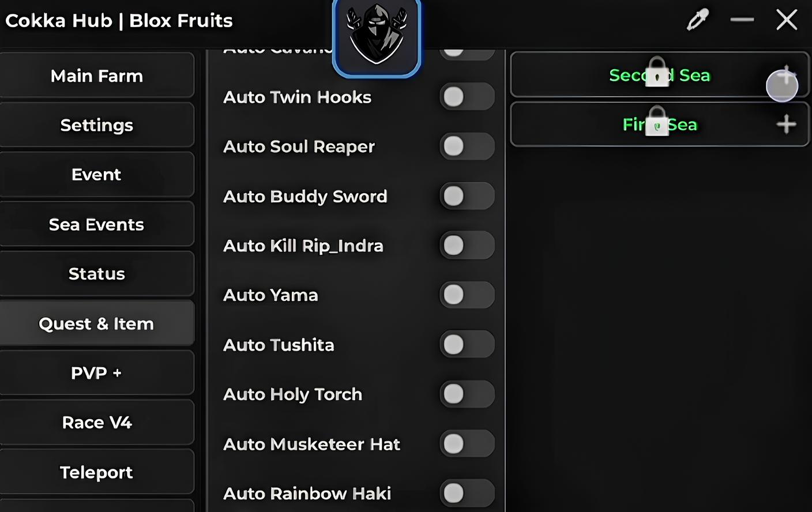Viewport: 812px width, 512px height.
Task: Click the padlock icon on First Sea
Action: point(657,121)
